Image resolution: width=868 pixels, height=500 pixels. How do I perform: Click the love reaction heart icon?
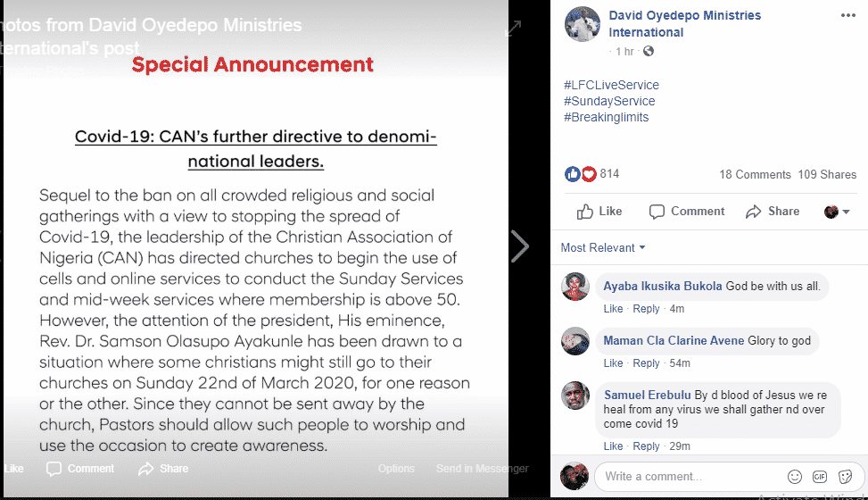point(589,174)
